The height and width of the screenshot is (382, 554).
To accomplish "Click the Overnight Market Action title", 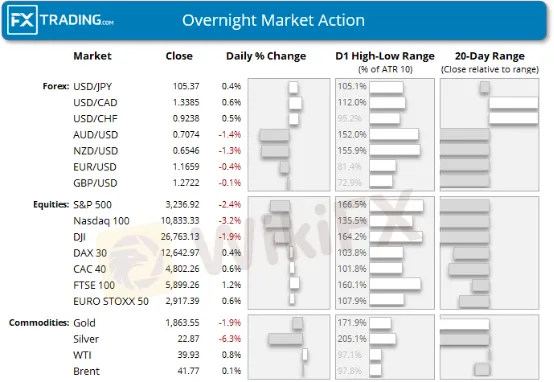I will (x=273, y=20).
